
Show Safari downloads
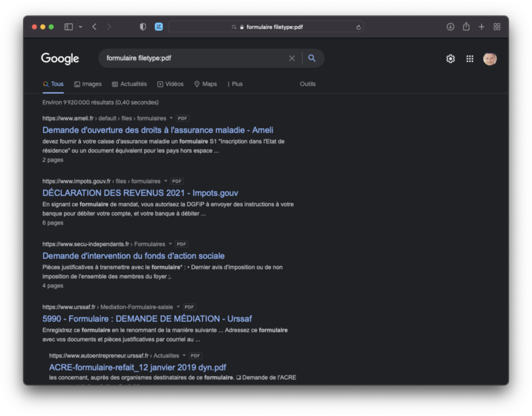[450, 27]
